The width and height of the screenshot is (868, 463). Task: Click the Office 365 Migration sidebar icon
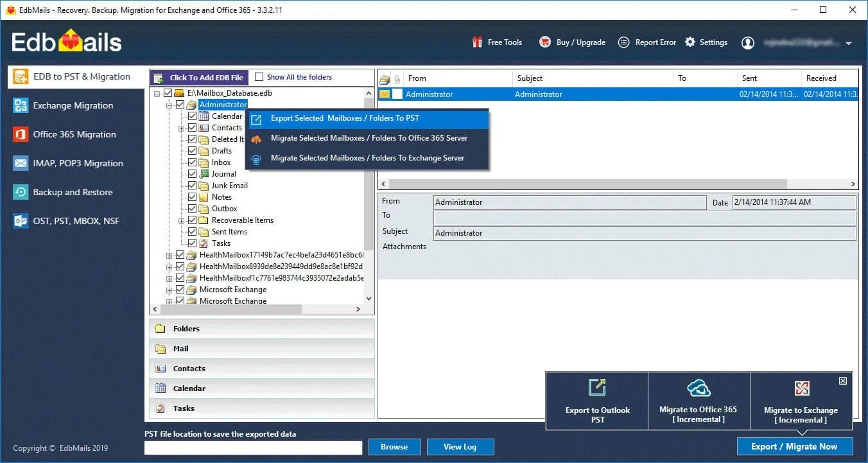tap(21, 134)
